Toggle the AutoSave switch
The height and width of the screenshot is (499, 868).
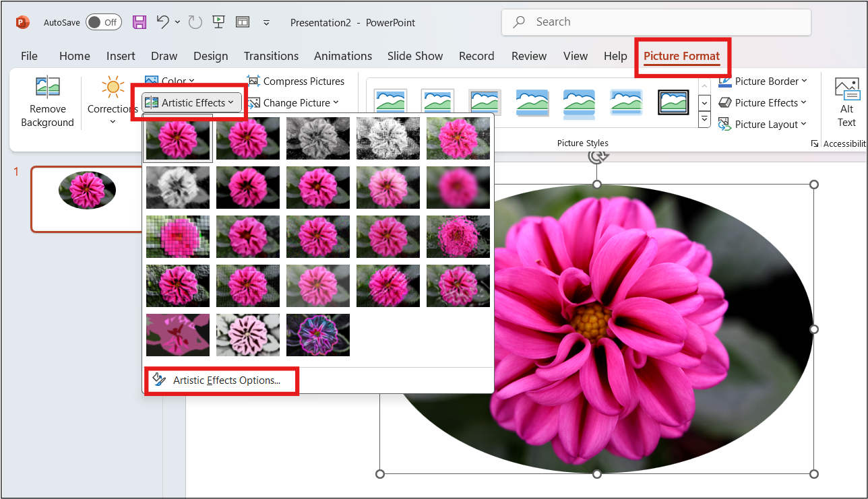tap(104, 22)
